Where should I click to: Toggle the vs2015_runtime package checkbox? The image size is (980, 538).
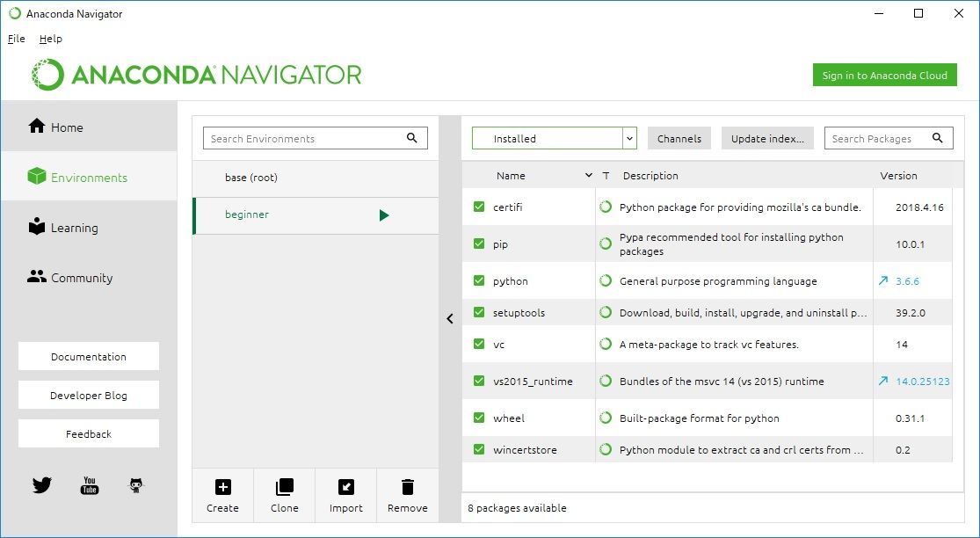click(479, 381)
